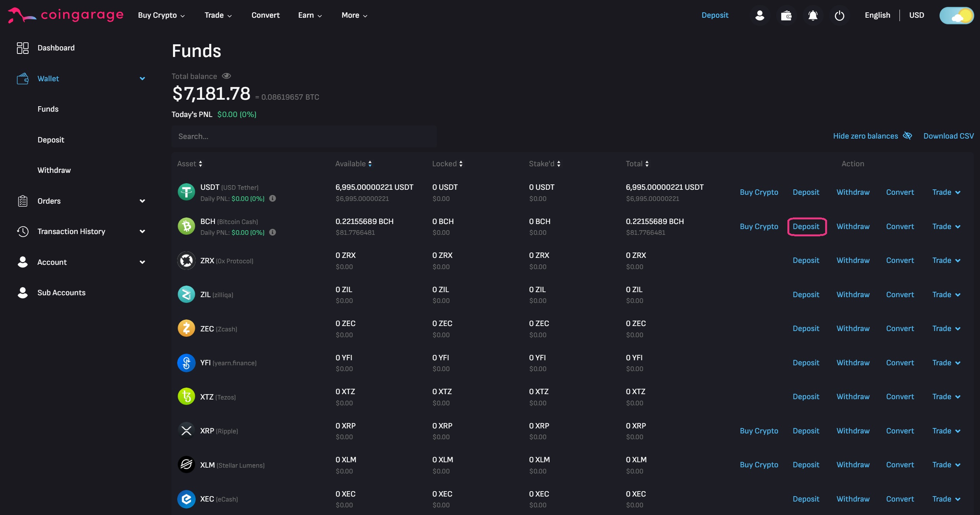The image size is (980, 515).
Task: Click the coingarage logo
Action: [x=66, y=15]
